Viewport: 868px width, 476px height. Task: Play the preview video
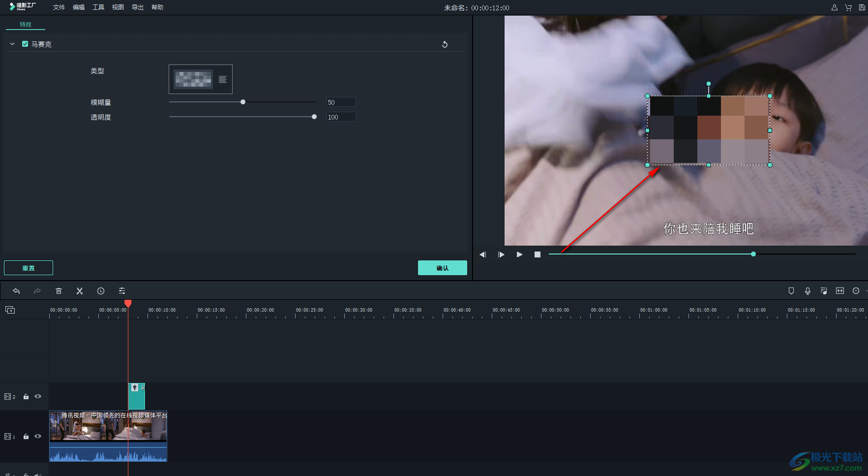coord(519,254)
